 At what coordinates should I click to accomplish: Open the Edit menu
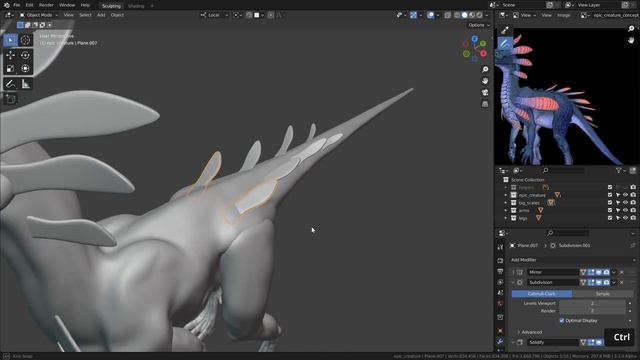pyautogui.click(x=29, y=5)
